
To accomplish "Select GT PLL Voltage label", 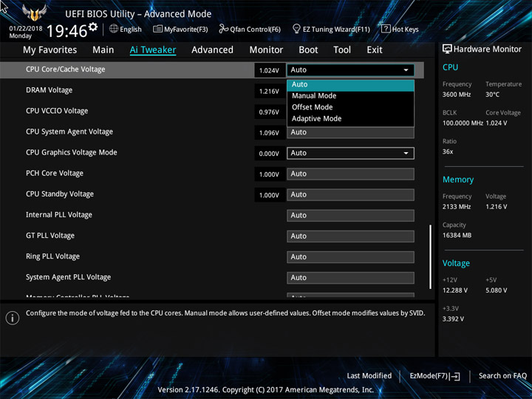I will [50, 236].
